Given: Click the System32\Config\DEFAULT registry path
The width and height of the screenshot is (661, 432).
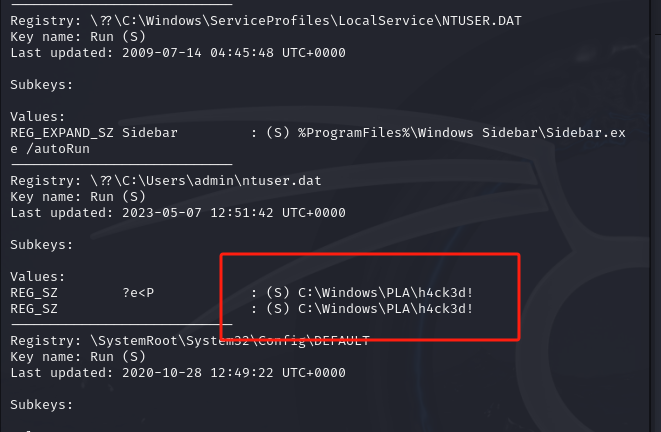Looking at the screenshot, I should [230, 341].
